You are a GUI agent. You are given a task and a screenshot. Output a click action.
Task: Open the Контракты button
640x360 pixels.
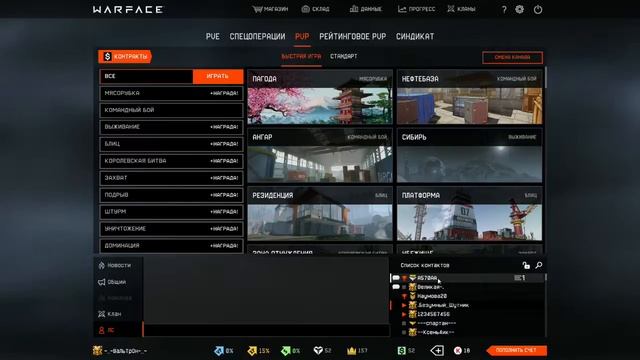click(x=125, y=56)
